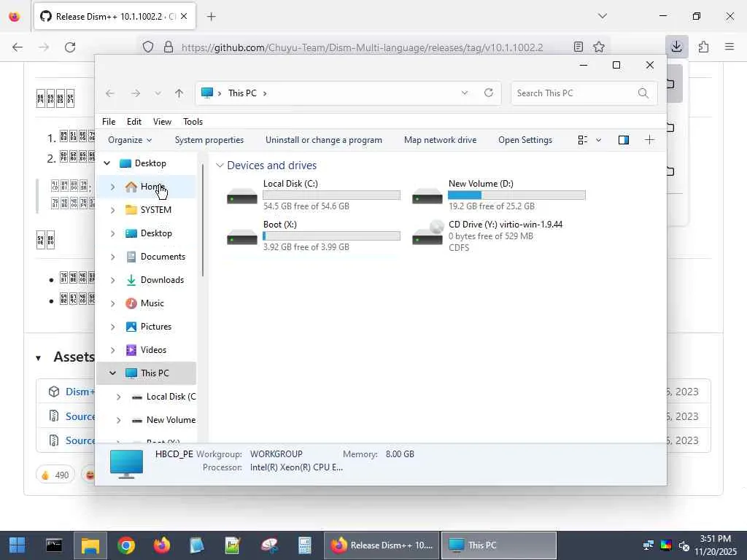Open the recent locations dropdown chevron
Image resolution: width=747 pixels, height=560 pixels.
tap(158, 93)
